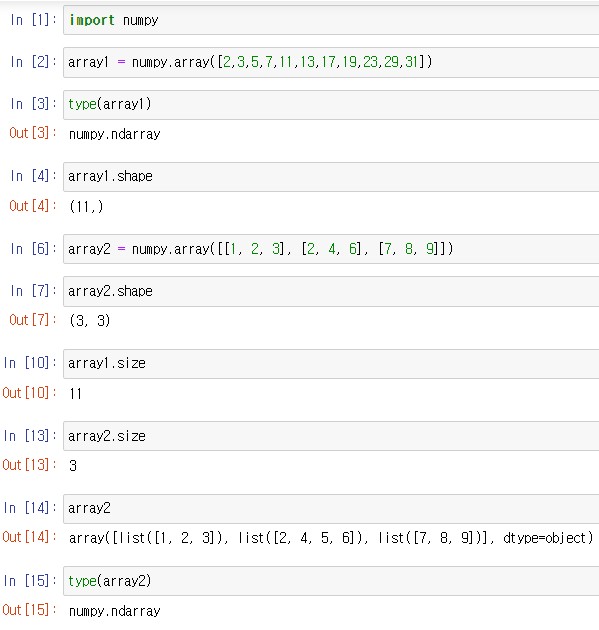Click the final numpy.ndarray output
The image size is (599, 630).
pyautogui.click(x=114, y=611)
